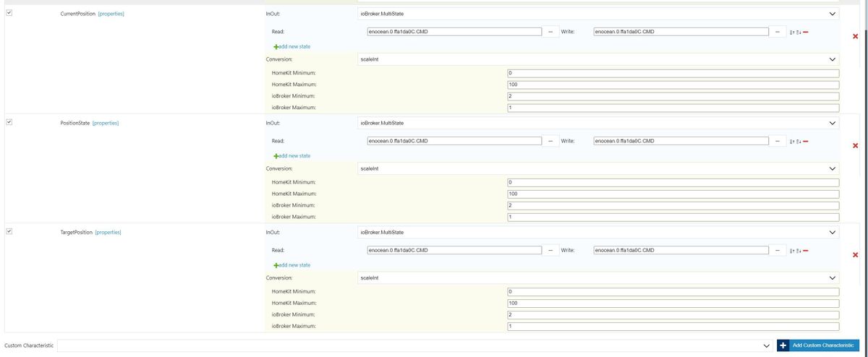
Task: Open the Custom Characteristic dropdown
Action: (x=415, y=345)
